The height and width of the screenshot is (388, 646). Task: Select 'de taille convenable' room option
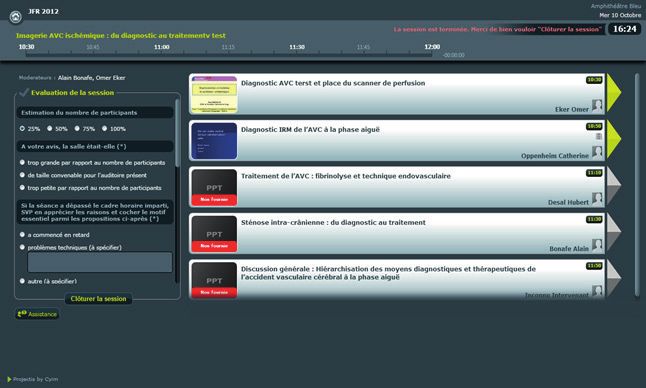pyautogui.click(x=22, y=175)
